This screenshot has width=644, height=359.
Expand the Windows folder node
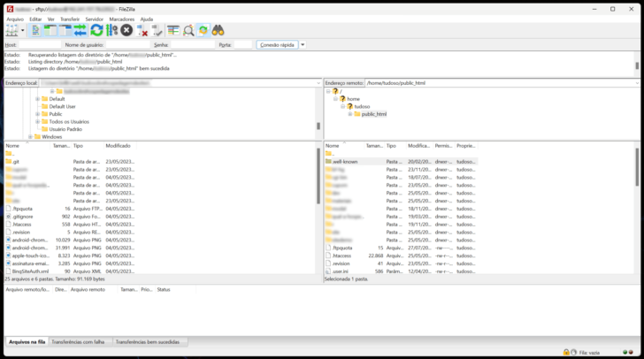point(30,137)
